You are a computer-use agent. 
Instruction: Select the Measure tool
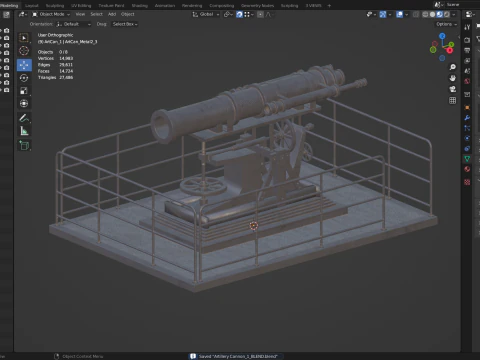[24, 131]
